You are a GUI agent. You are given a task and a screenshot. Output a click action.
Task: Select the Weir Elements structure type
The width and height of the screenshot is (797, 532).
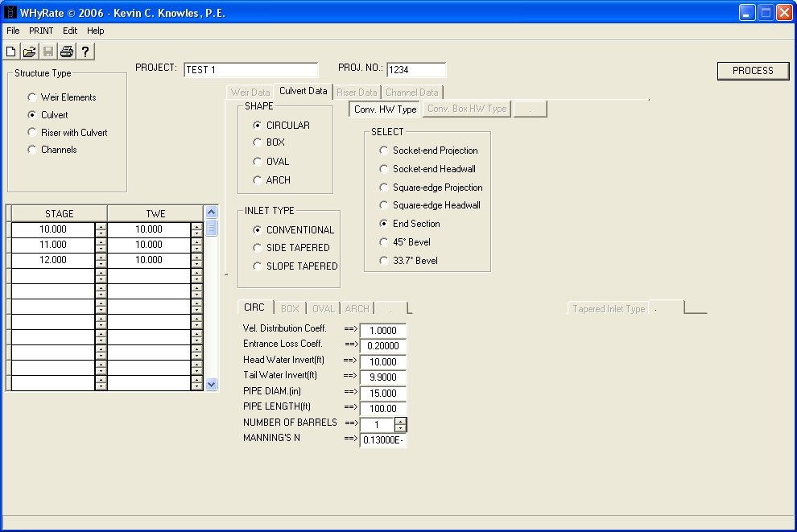tap(32, 97)
